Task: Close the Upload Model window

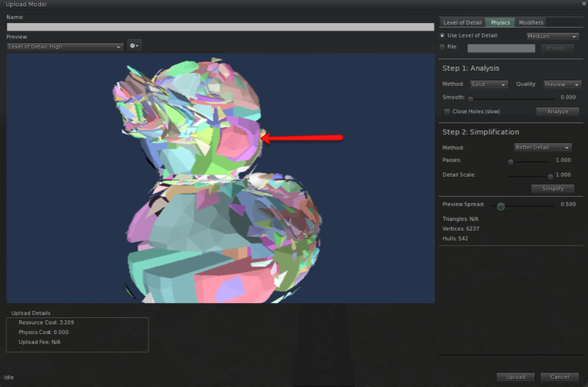Action: pyautogui.click(x=583, y=4)
